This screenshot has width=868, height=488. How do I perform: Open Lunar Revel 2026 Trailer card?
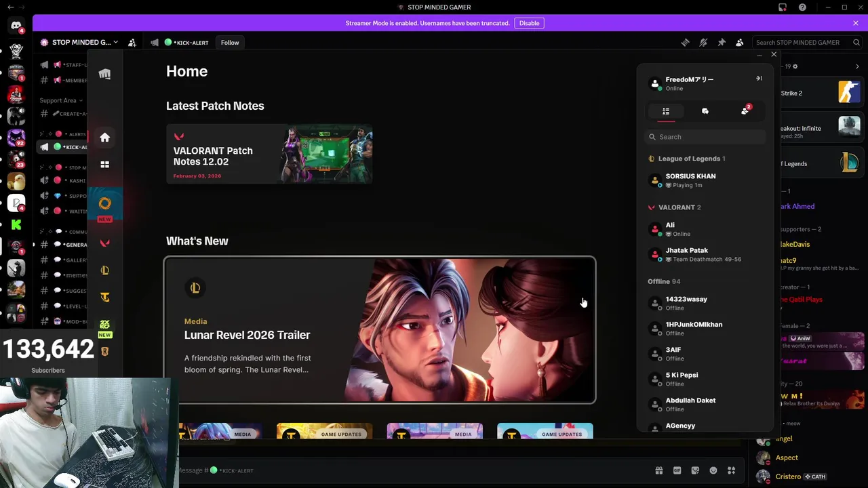pyautogui.click(x=380, y=330)
